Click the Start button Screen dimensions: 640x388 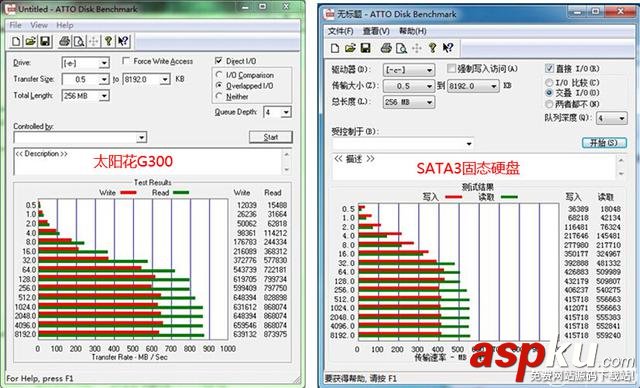coord(271,137)
